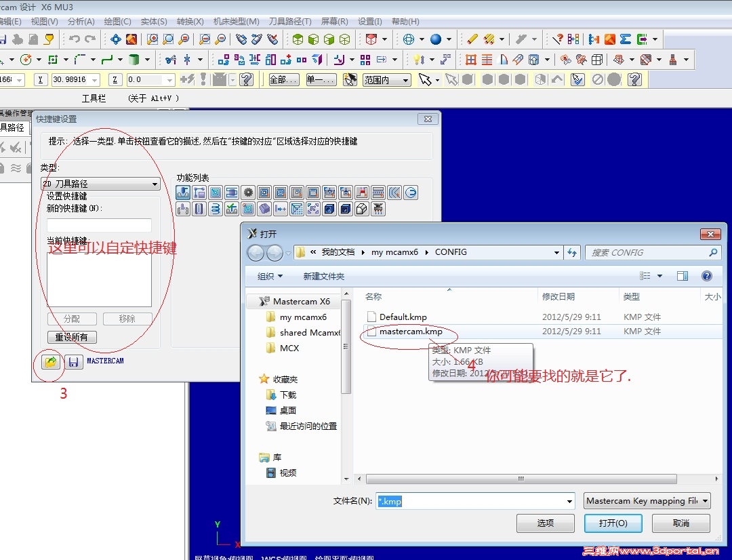732x560 pixels.
Task: Click the round arrow icon ending first function row
Action: coord(411,193)
